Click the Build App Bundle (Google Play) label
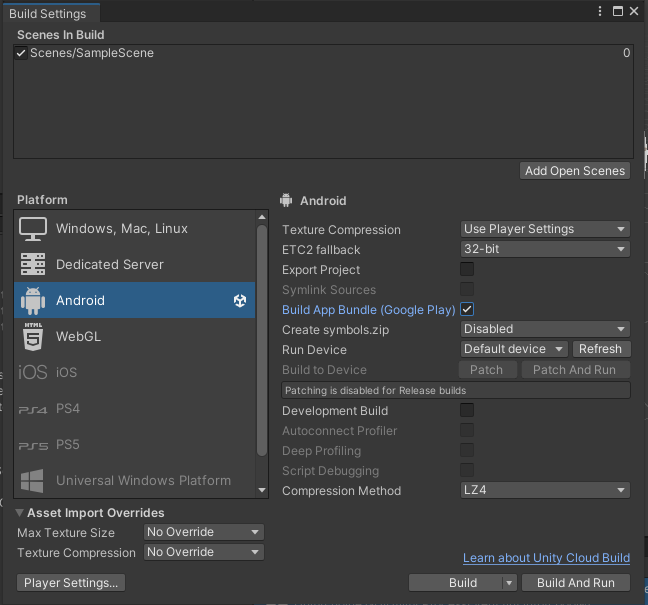Image resolution: width=648 pixels, height=605 pixels. 369,310
